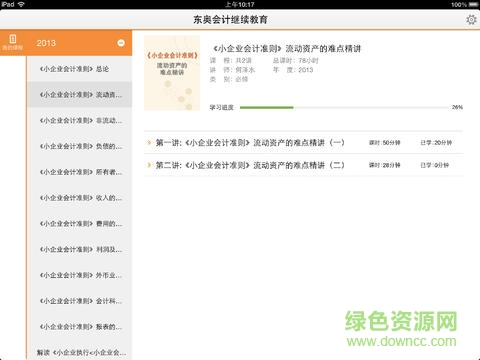Viewport: 480px width, 360px height.
Task: Click 课时:50分钟 in first lesson
Action: (x=384, y=143)
